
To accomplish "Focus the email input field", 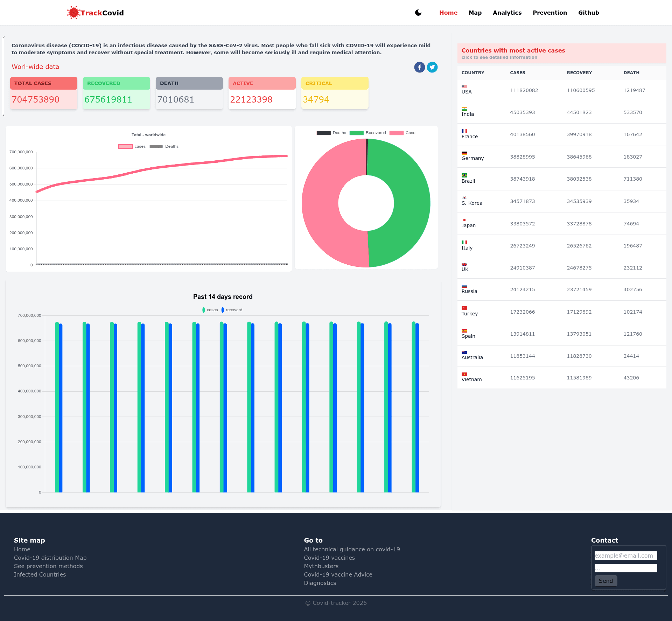I will coord(626,556).
